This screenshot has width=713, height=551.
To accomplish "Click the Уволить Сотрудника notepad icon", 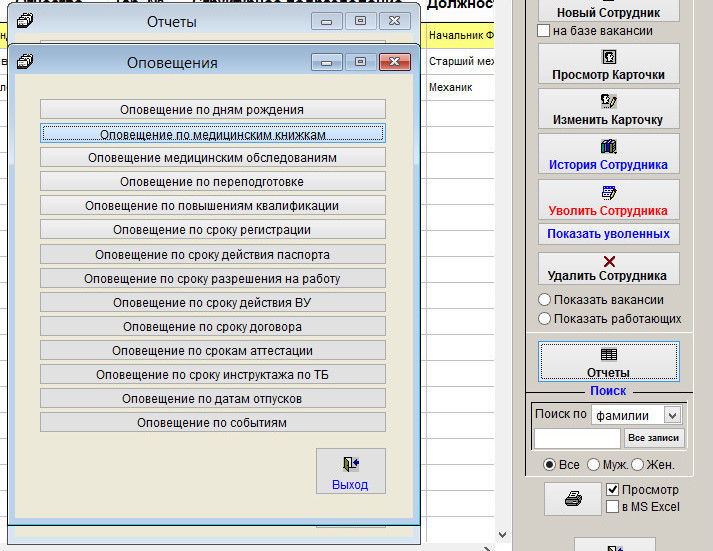I will (x=608, y=193).
